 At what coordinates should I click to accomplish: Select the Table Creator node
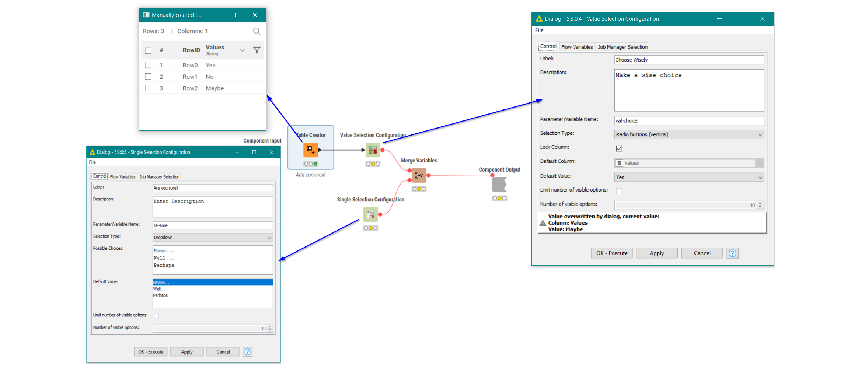310,150
